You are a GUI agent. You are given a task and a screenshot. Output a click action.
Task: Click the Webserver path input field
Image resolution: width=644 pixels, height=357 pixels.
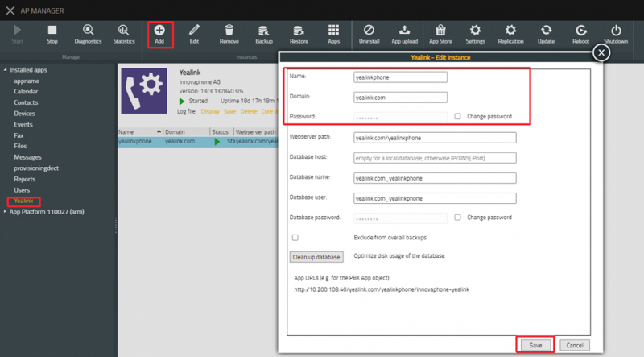tap(435, 138)
